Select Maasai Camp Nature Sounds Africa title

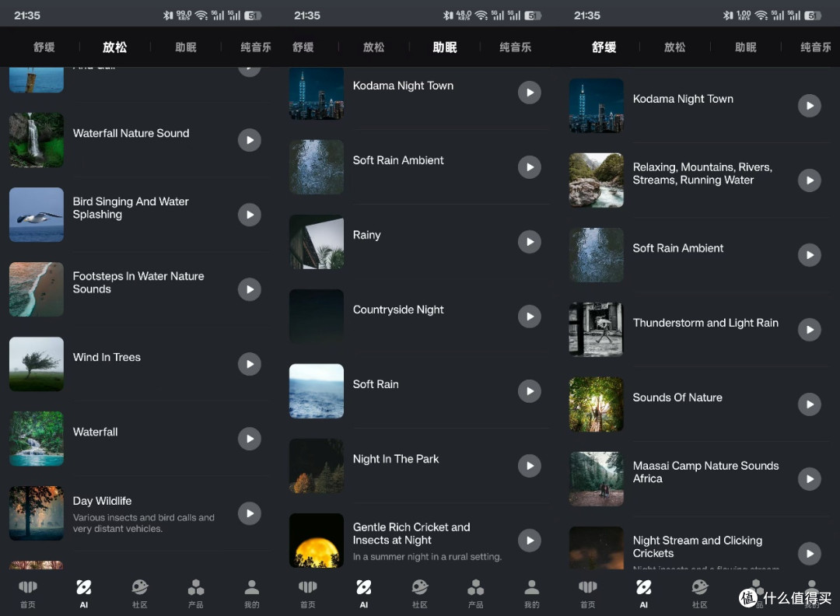click(705, 472)
